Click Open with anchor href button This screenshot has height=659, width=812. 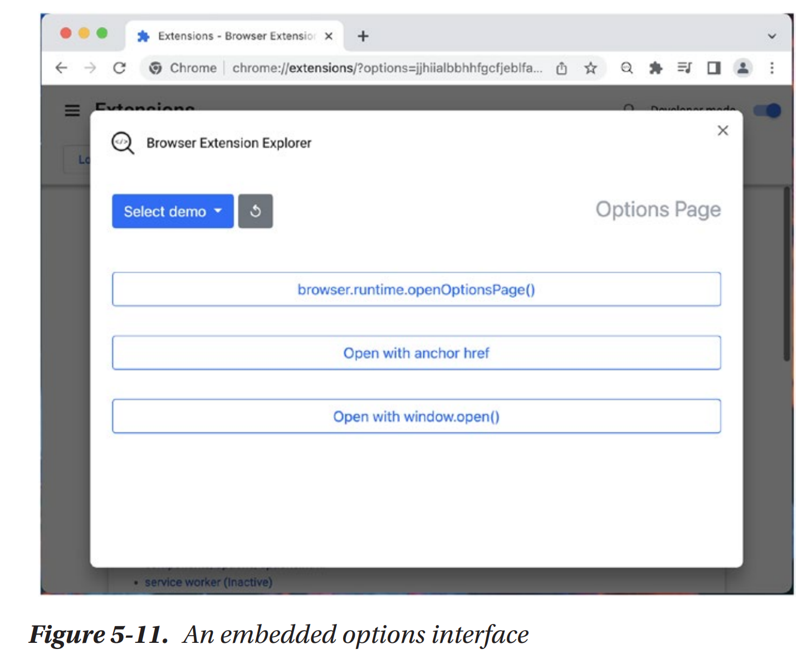pyautogui.click(x=416, y=353)
